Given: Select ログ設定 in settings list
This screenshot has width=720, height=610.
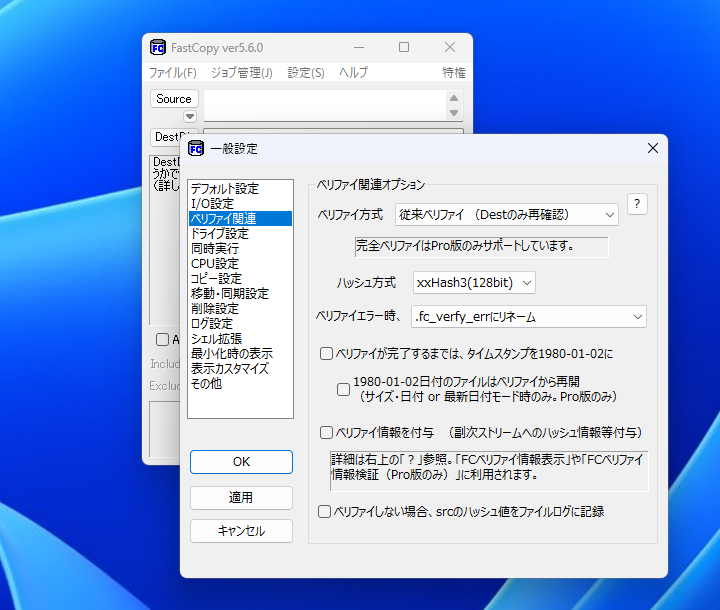Looking at the screenshot, I should point(240,323).
